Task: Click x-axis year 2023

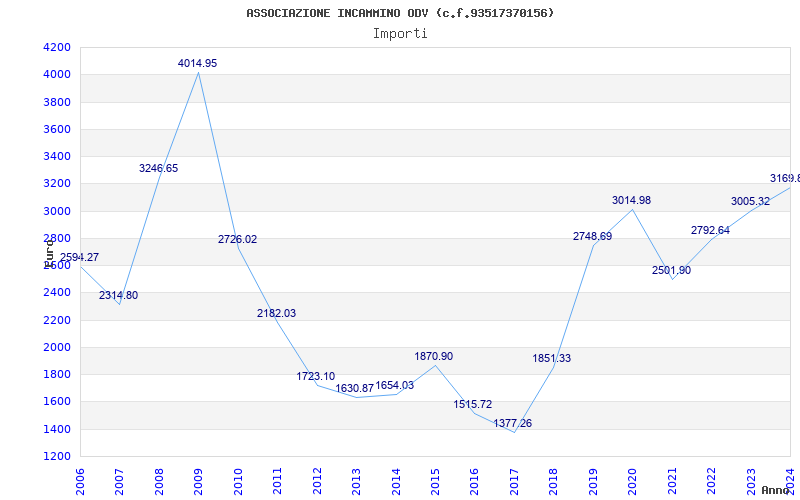Action: 751,481
